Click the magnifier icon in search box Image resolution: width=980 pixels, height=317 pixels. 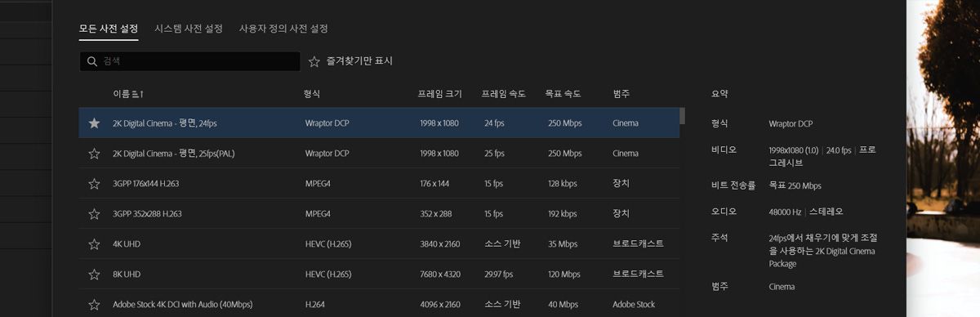[x=91, y=61]
